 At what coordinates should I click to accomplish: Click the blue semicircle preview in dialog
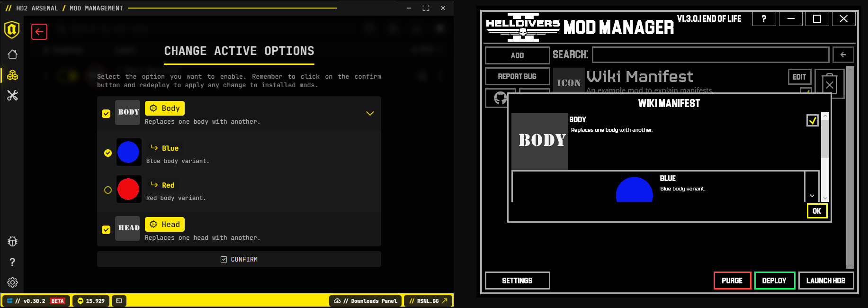(x=635, y=190)
